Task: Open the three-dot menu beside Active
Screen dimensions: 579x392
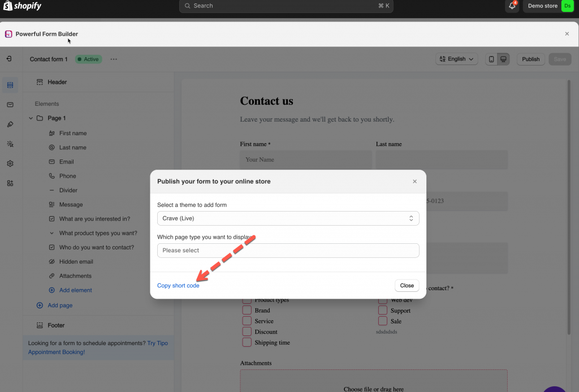Action: (x=114, y=59)
